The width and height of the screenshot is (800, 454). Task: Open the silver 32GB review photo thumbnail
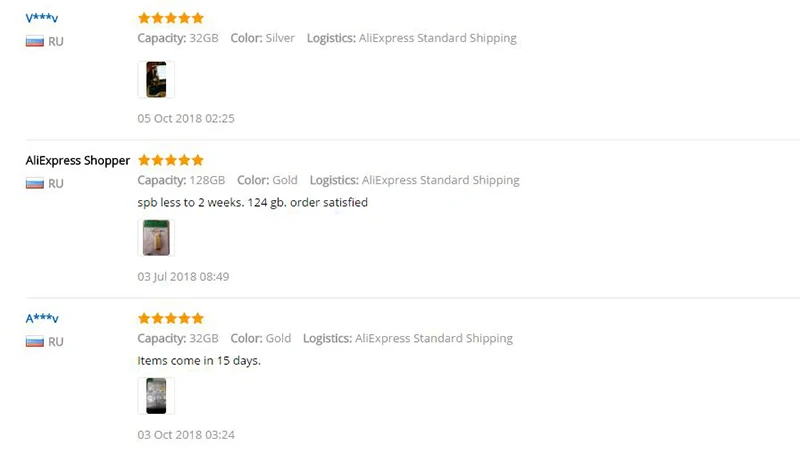[x=156, y=80]
